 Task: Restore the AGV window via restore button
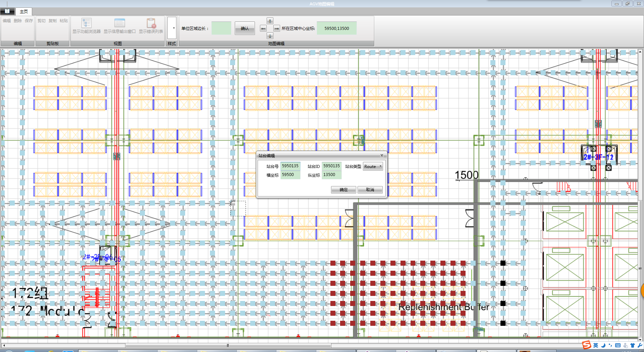tap(627, 4)
